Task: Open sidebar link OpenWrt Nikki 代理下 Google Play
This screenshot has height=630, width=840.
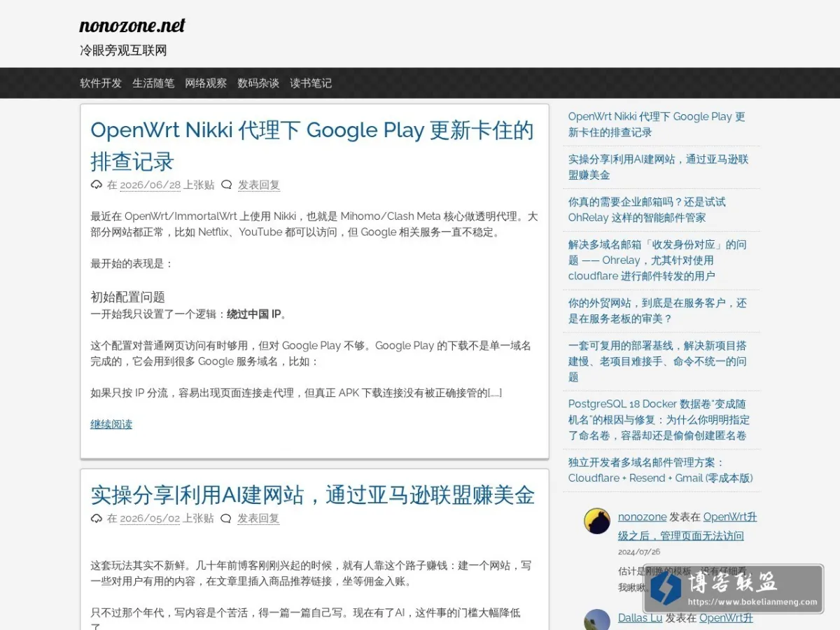Action: [x=657, y=125]
